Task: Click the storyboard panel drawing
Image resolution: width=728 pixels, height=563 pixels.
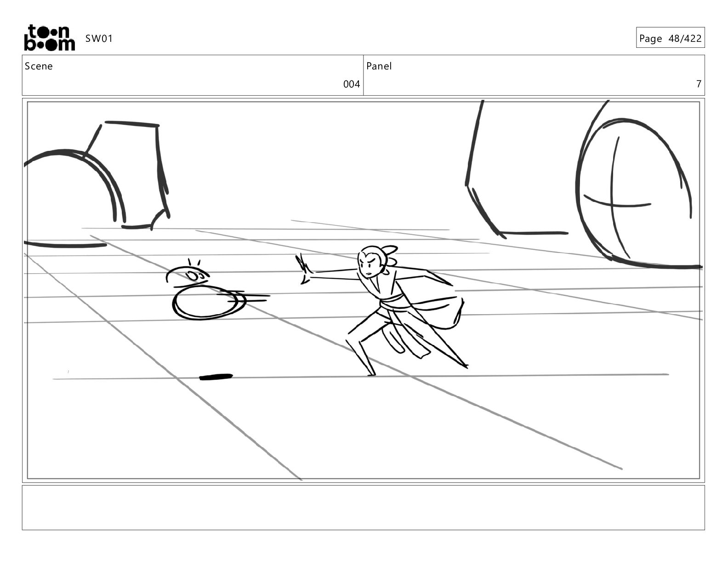Action: (x=363, y=290)
